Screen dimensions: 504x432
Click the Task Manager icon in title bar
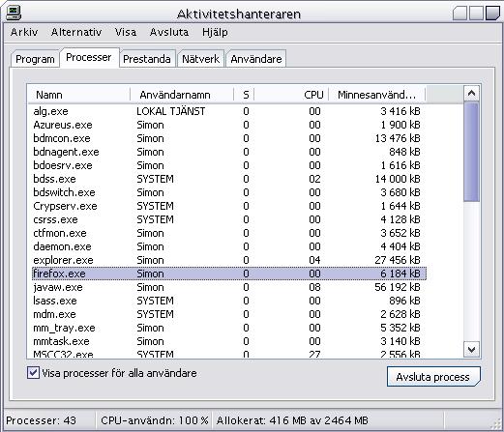14,13
